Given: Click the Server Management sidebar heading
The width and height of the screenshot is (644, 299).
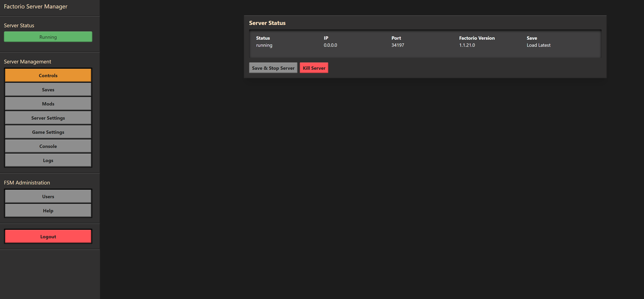Looking at the screenshot, I should point(27,62).
